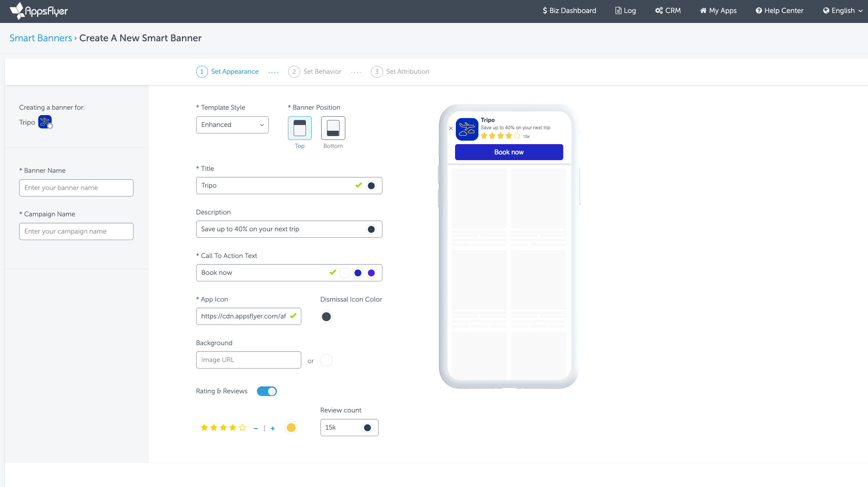
Task: Click the Title field green checkmark
Action: coord(358,185)
